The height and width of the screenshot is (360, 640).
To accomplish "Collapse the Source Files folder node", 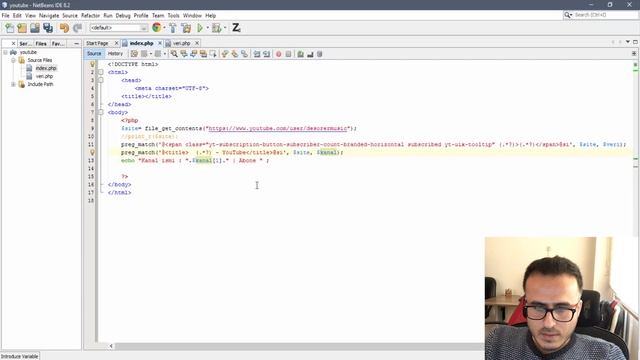I will [x=13, y=60].
